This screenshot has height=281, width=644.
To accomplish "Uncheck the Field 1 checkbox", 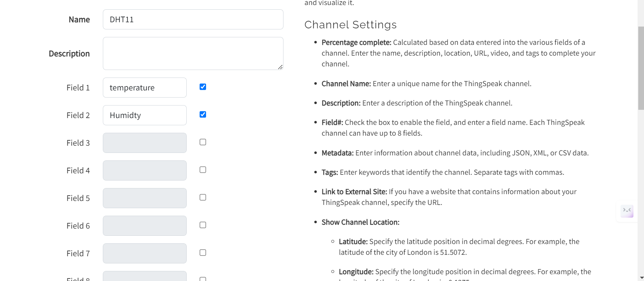I will click(x=203, y=87).
